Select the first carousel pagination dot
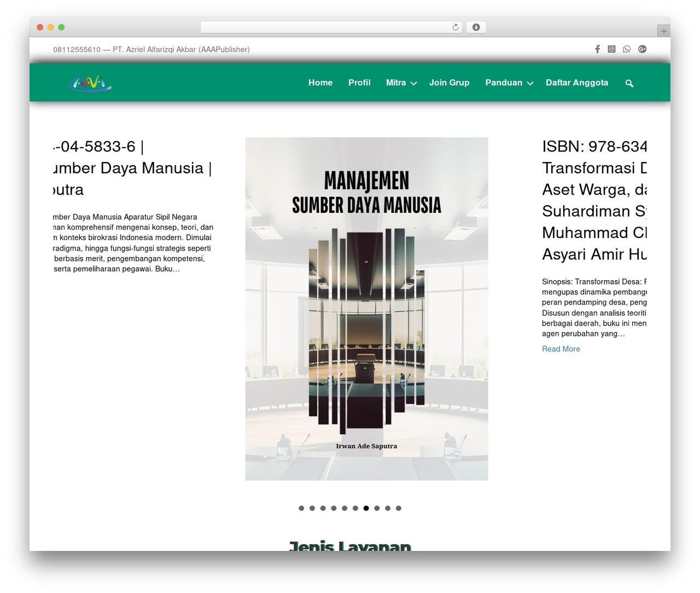This screenshot has width=700, height=593. pos(301,508)
